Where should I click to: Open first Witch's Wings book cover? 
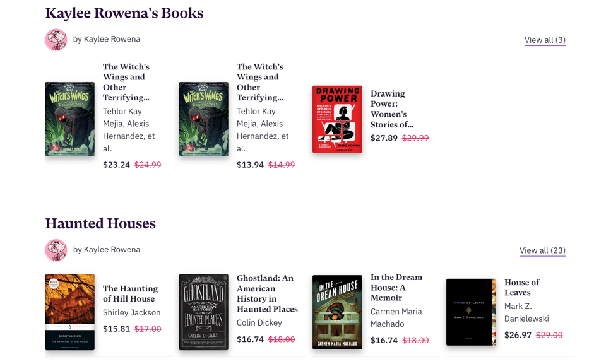(70, 119)
